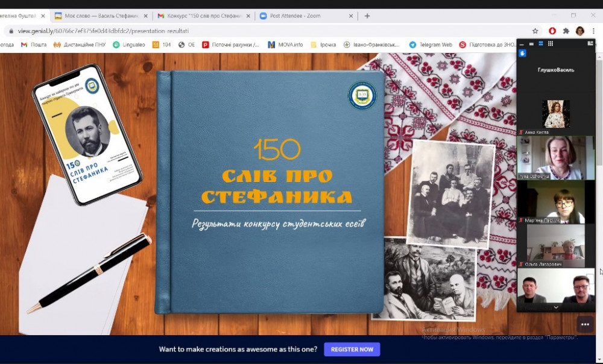The image size is (603, 364).
Task: Expand more Zoom participants with down chevron
Action: pyautogui.click(x=556, y=307)
